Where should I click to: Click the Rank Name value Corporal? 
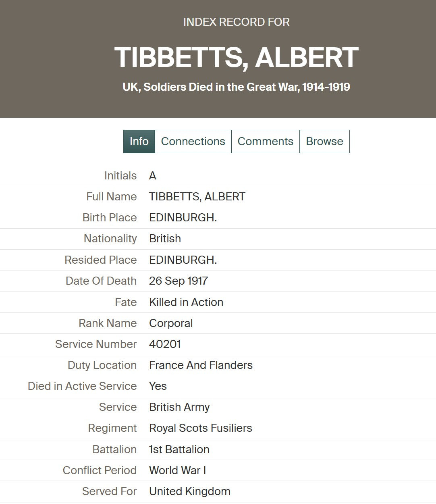(171, 323)
